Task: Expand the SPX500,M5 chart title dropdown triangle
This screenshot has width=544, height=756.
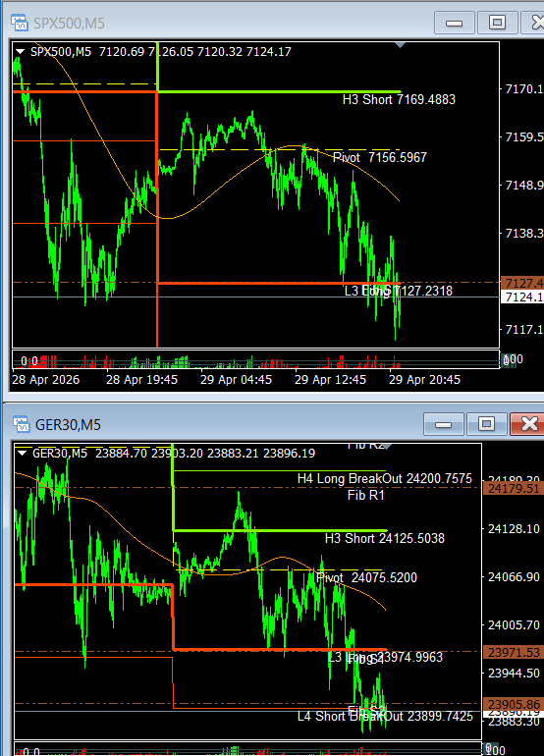Action: click(x=21, y=51)
